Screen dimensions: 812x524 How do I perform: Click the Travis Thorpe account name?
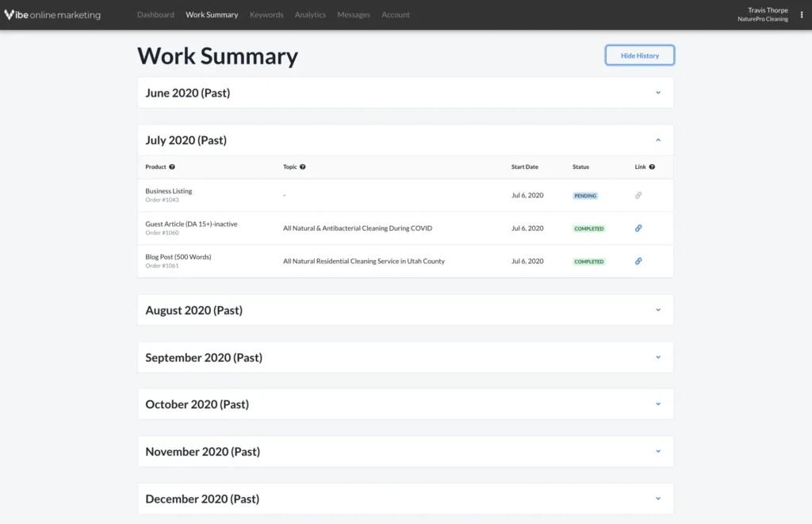pyautogui.click(x=767, y=10)
